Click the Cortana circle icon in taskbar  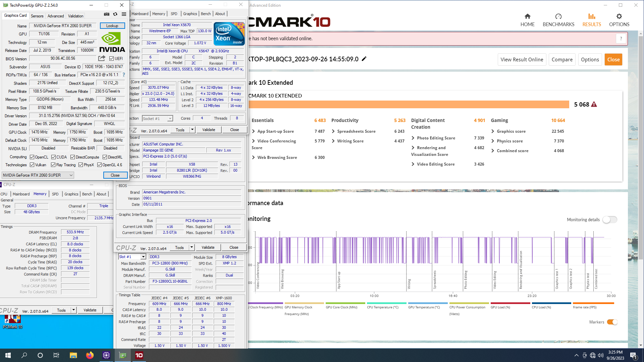(40, 355)
